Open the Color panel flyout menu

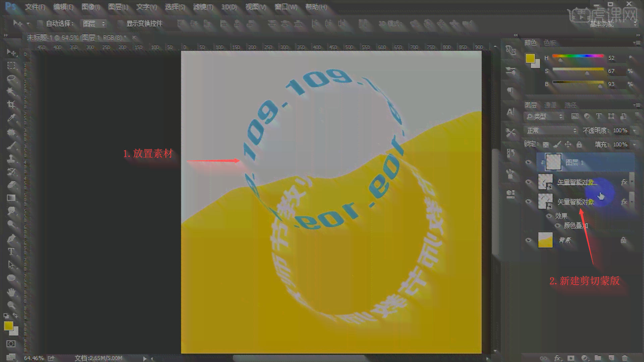tap(637, 43)
